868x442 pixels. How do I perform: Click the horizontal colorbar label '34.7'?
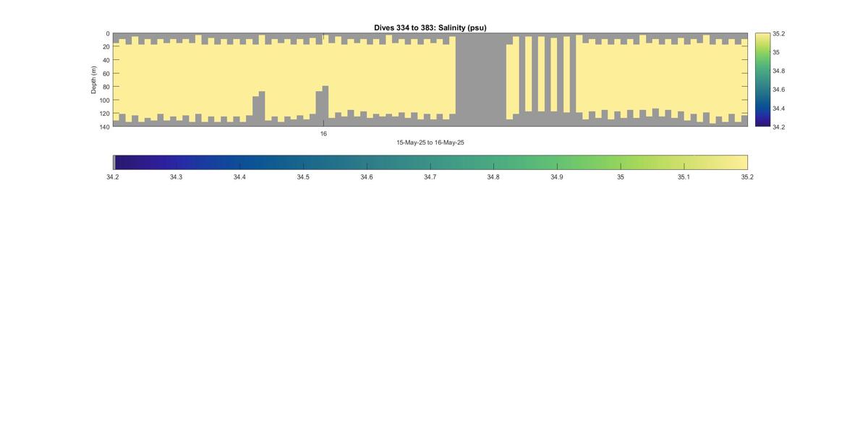[430, 177]
